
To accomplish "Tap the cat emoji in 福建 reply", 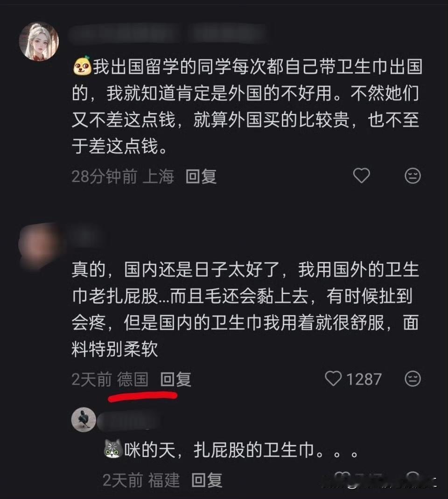I will (113, 450).
